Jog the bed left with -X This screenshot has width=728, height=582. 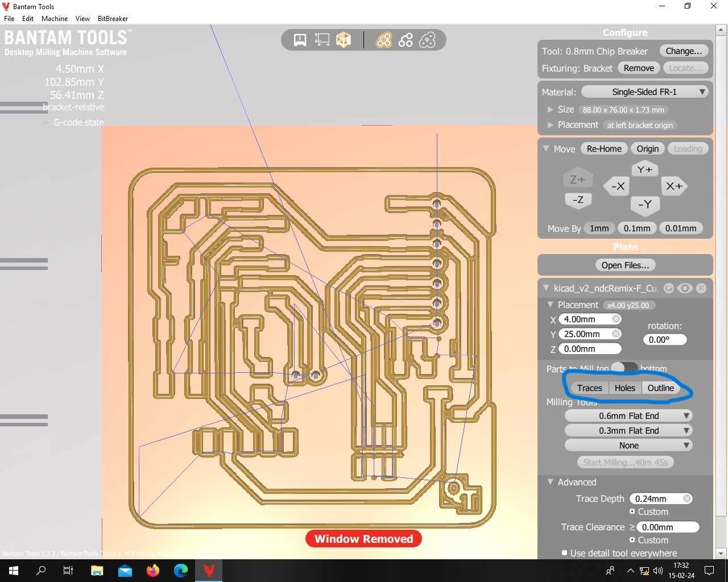(618, 186)
